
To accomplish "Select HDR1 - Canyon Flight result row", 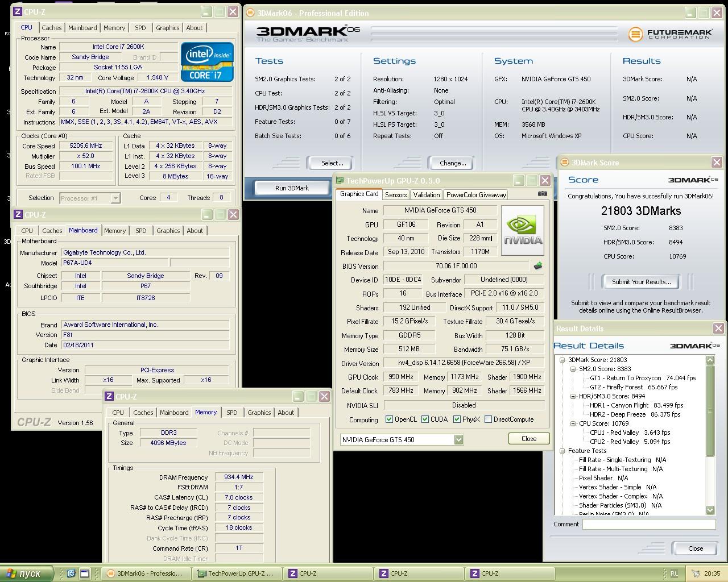I will pyautogui.click(x=636, y=405).
